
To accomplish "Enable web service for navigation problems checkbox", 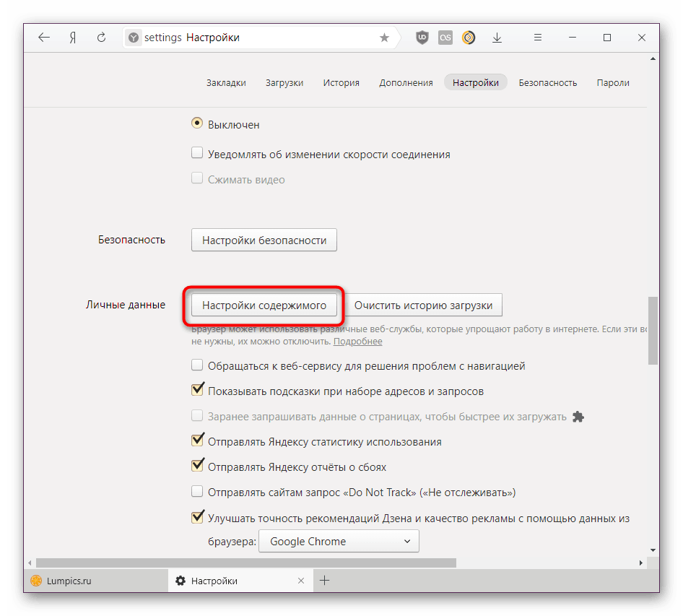I will tap(197, 365).
